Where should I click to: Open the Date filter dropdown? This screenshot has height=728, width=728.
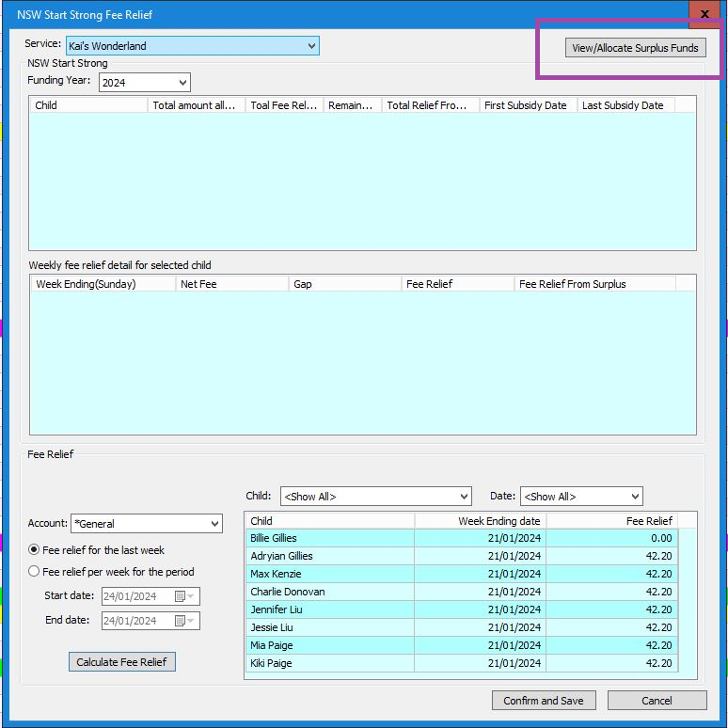coord(635,497)
